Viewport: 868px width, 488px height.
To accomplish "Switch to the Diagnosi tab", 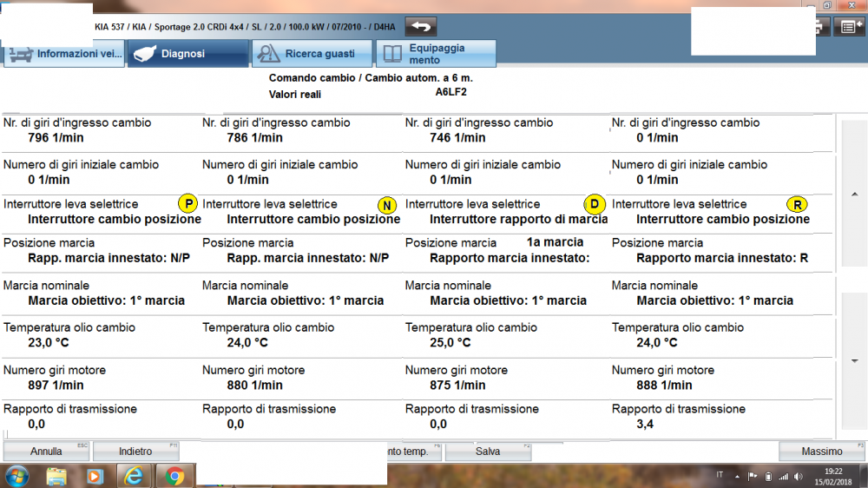I will click(x=188, y=54).
